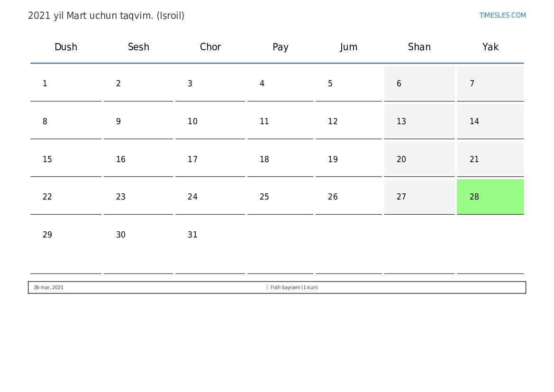554x392 pixels.
Task: Click the green highlighted day 28 cell
Action: point(490,197)
